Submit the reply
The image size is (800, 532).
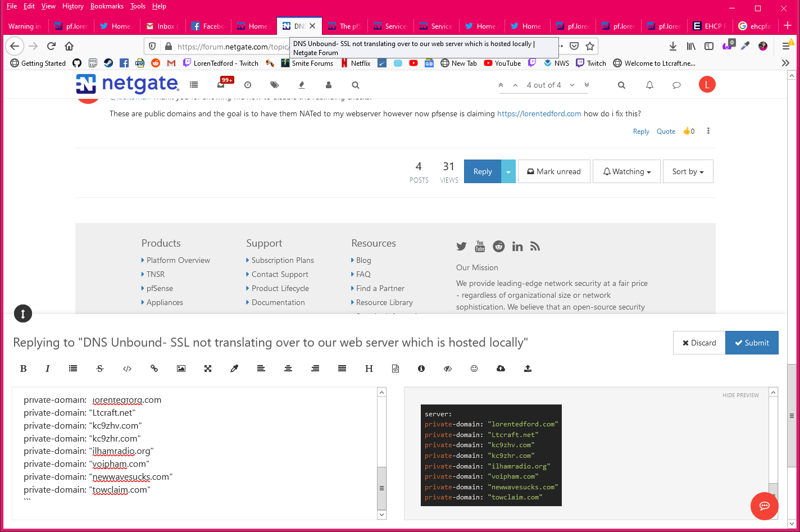pyautogui.click(x=752, y=343)
